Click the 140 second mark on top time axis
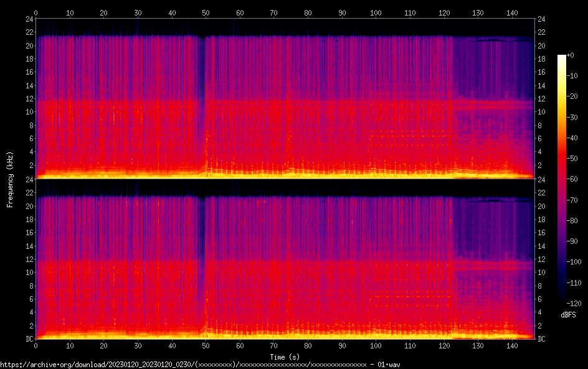This screenshot has width=588, height=369. [x=511, y=12]
